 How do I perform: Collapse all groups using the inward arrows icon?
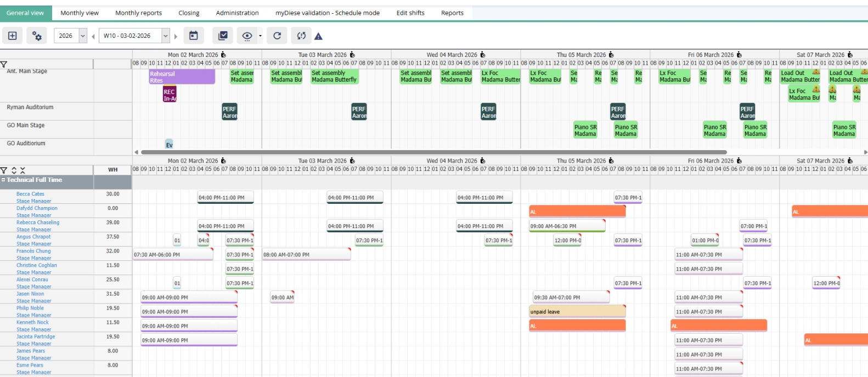[22, 170]
